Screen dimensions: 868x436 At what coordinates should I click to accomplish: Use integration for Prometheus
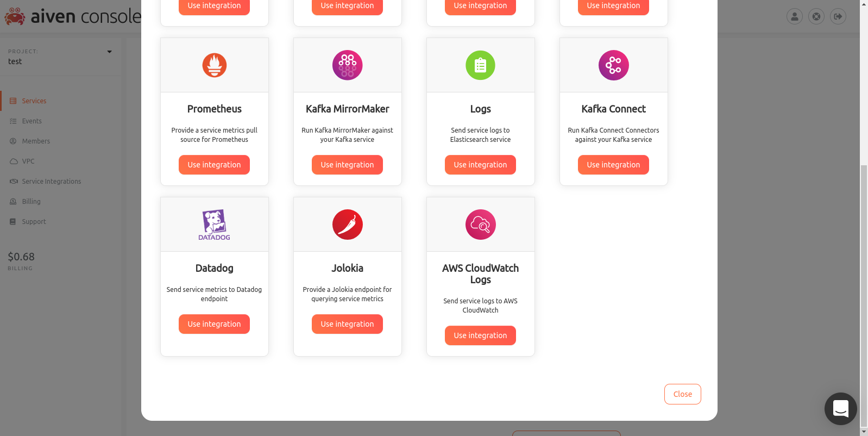(x=214, y=165)
